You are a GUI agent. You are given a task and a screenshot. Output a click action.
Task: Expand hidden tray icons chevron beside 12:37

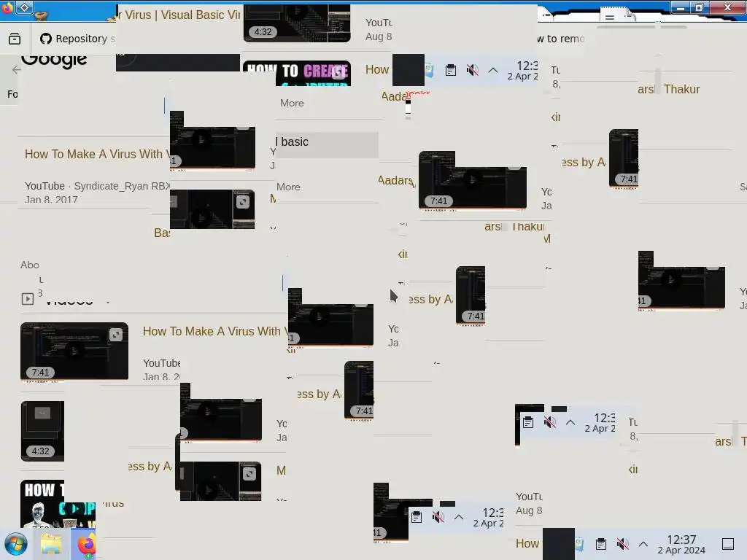pyautogui.click(x=643, y=544)
